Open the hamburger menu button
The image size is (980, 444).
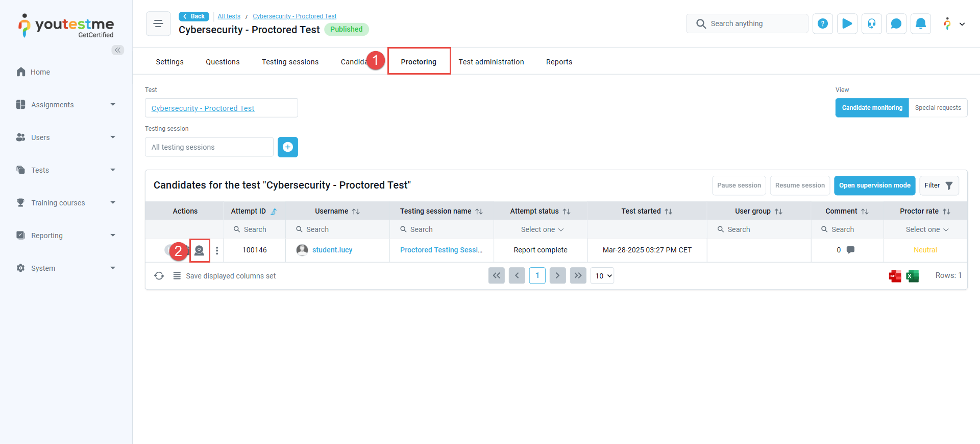pos(158,24)
